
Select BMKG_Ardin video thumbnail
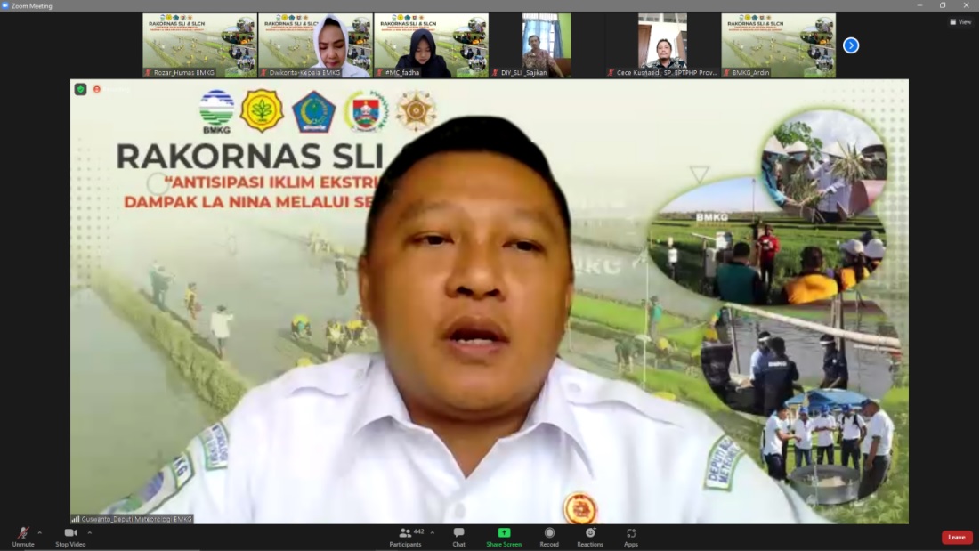778,45
